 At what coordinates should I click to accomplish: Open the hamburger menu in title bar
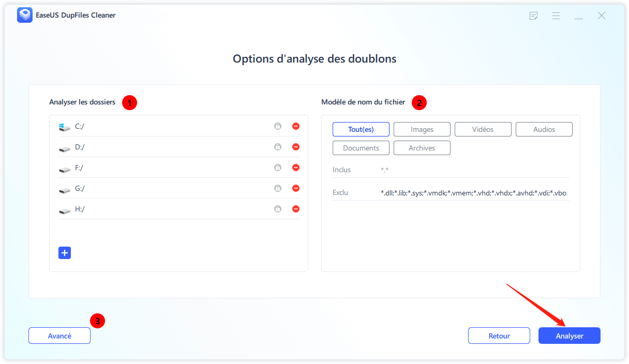click(x=556, y=16)
